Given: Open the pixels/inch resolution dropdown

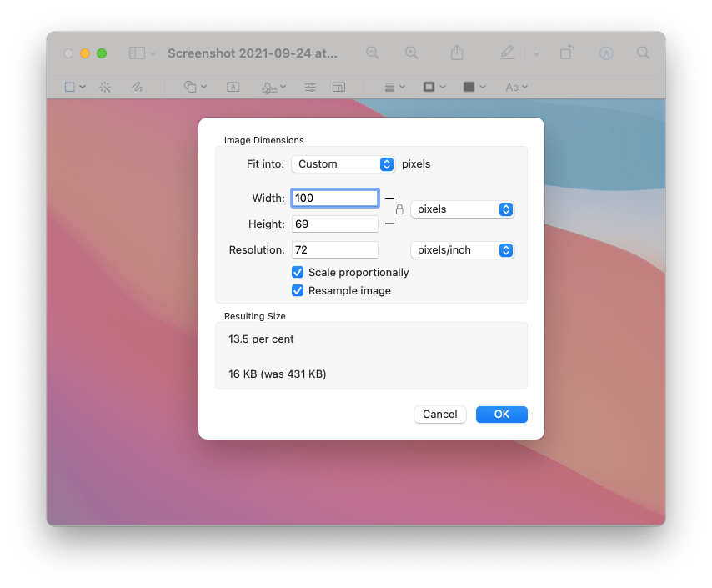Looking at the screenshot, I should click(463, 249).
